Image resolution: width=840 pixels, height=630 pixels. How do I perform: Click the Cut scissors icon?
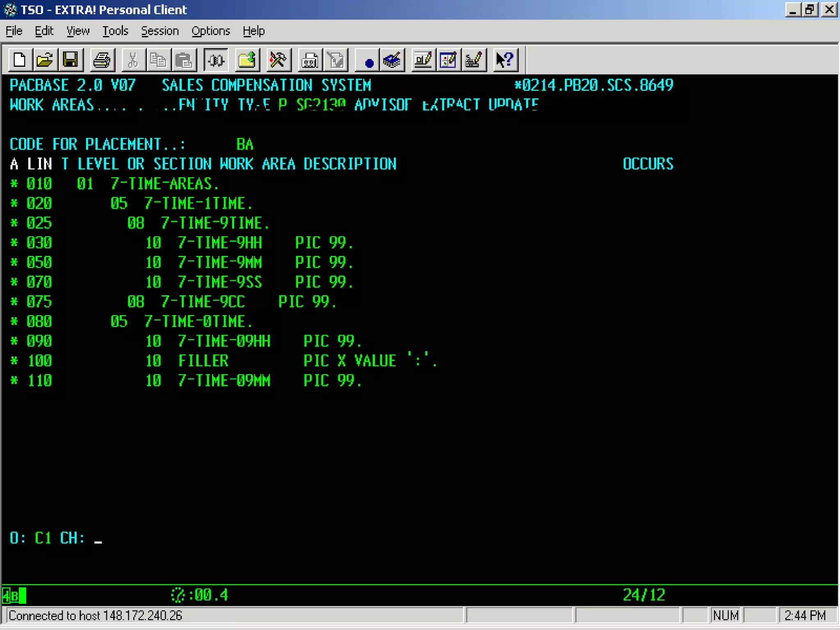(x=133, y=60)
